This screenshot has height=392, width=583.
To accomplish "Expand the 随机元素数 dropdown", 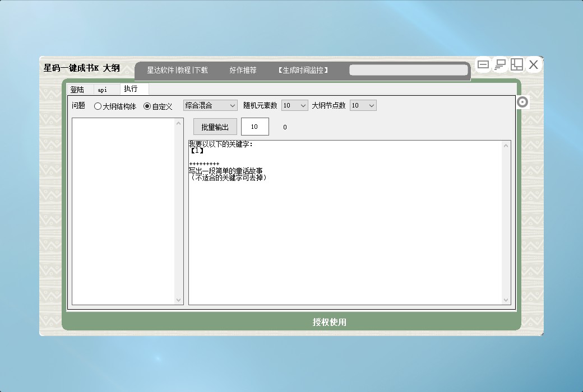I will [x=294, y=105].
